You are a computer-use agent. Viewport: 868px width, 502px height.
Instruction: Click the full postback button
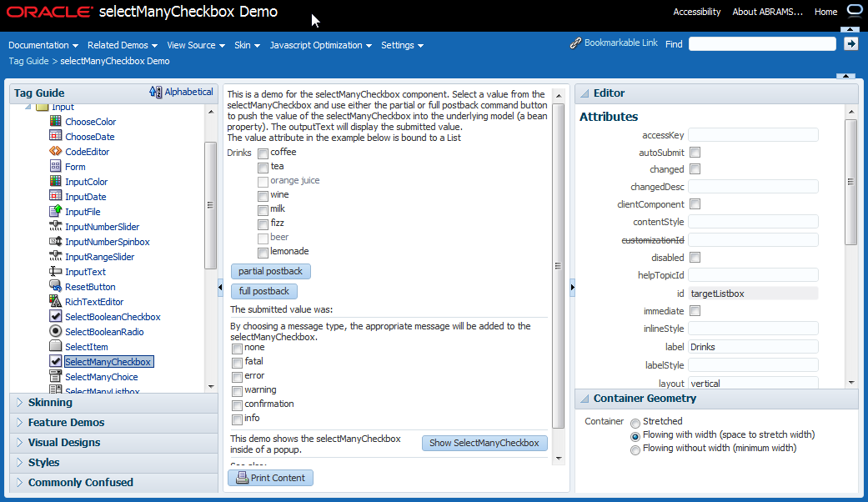tap(264, 291)
